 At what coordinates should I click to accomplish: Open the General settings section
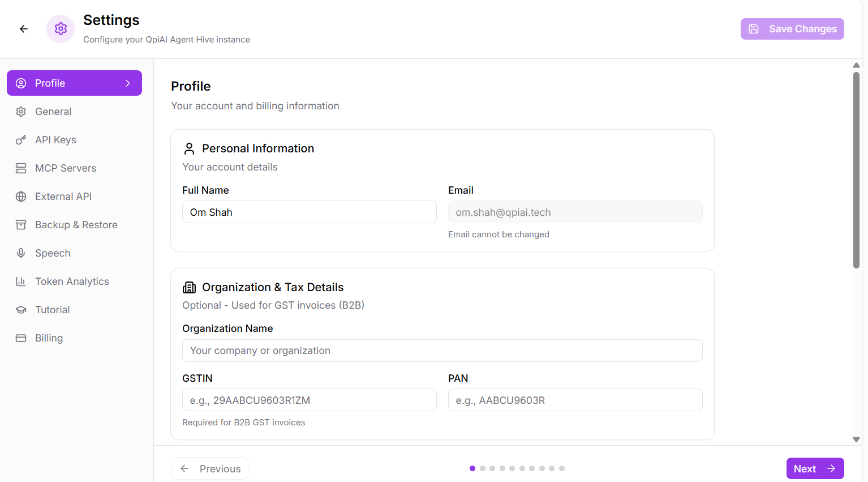[x=53, y=112]
